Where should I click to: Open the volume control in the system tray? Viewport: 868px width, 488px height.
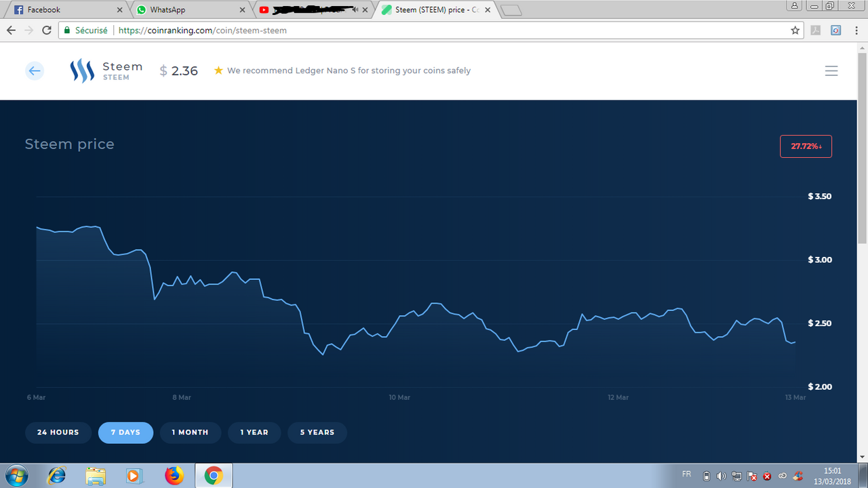tap(721, 476)
